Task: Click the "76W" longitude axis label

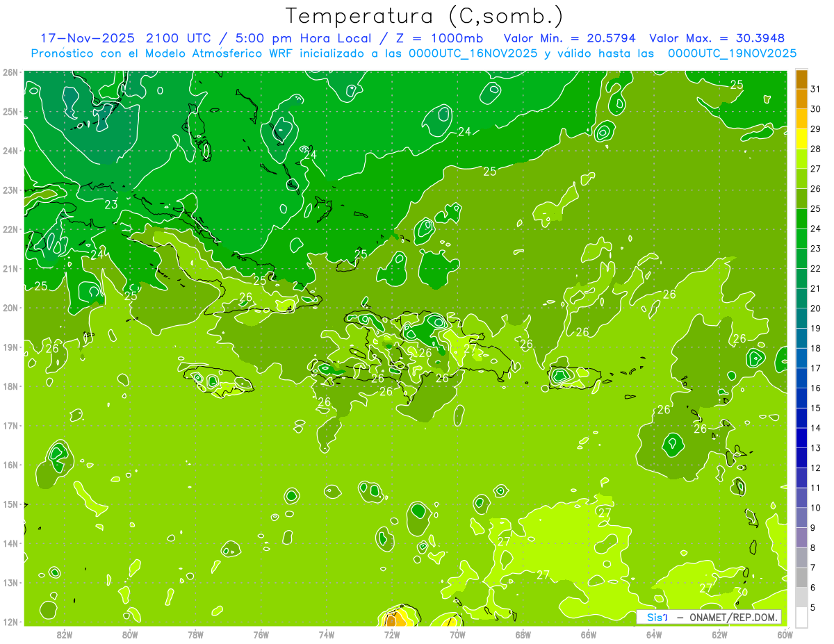Action: [x=261, y=634]
